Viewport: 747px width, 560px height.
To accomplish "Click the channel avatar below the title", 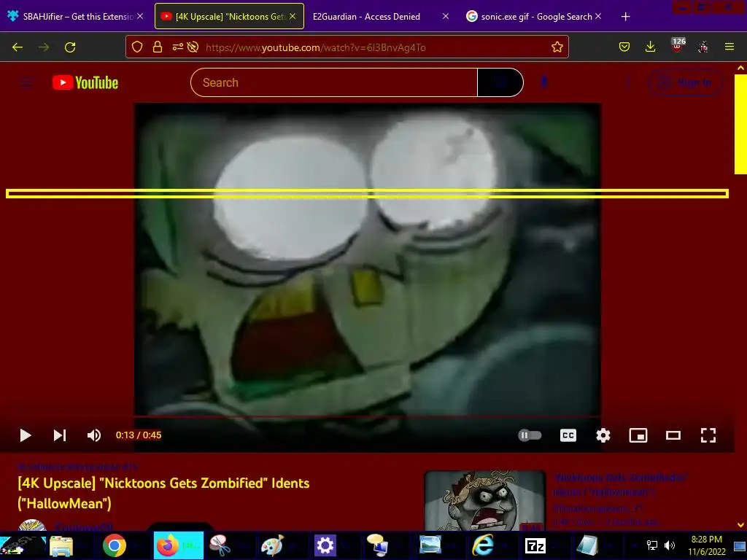I will (x=32, y=525).
